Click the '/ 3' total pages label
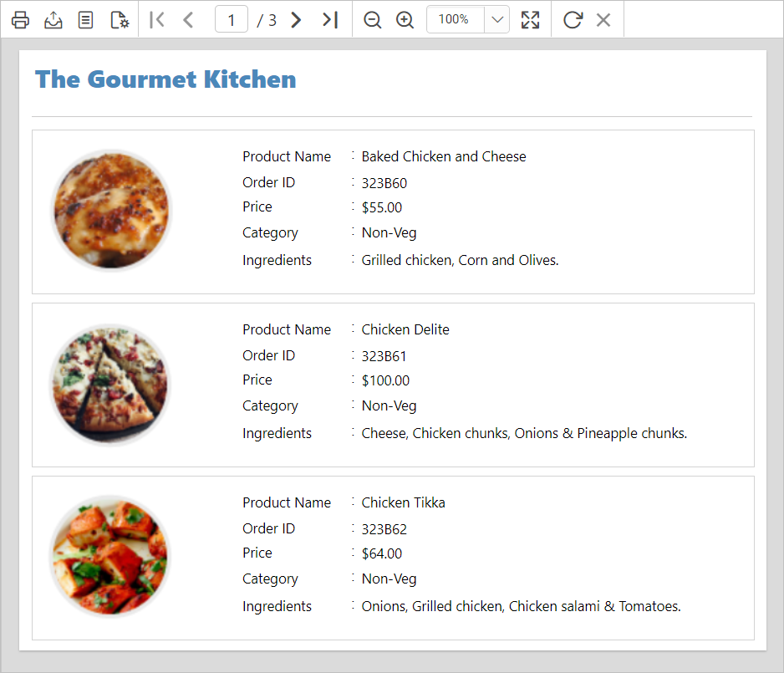The width and height of the screenshot is (784, 673). (267, 20)
